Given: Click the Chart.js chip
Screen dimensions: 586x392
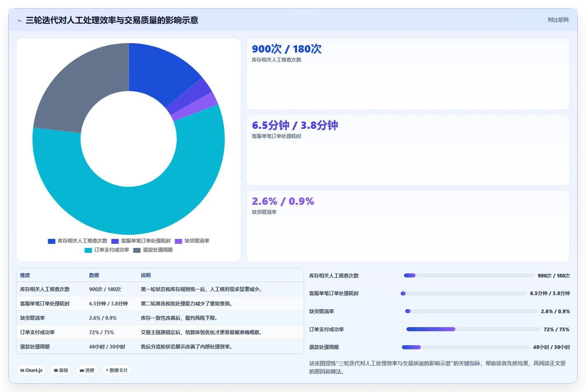Looking at the screenshot, I should [x=31, y=370].
